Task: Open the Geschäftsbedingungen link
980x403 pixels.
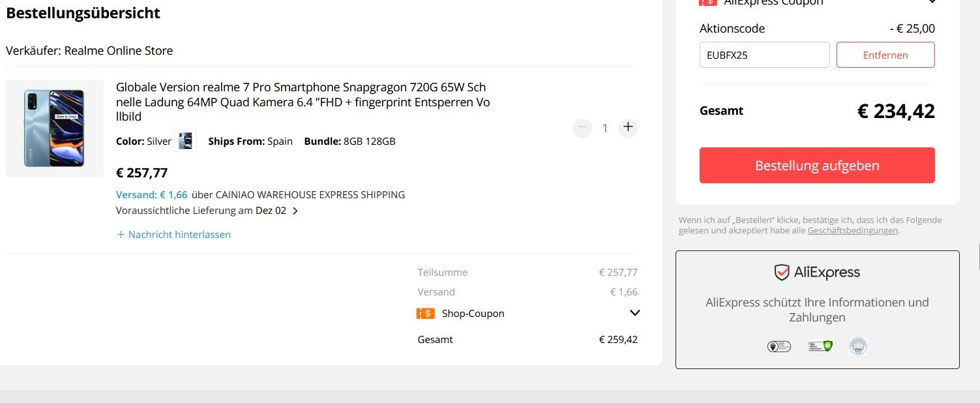Action: 853,231
